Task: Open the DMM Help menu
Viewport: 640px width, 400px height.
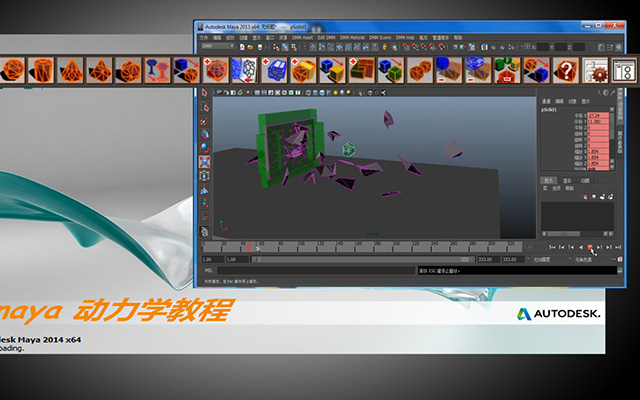Action: pyautogui.click(x=405, y=38)
